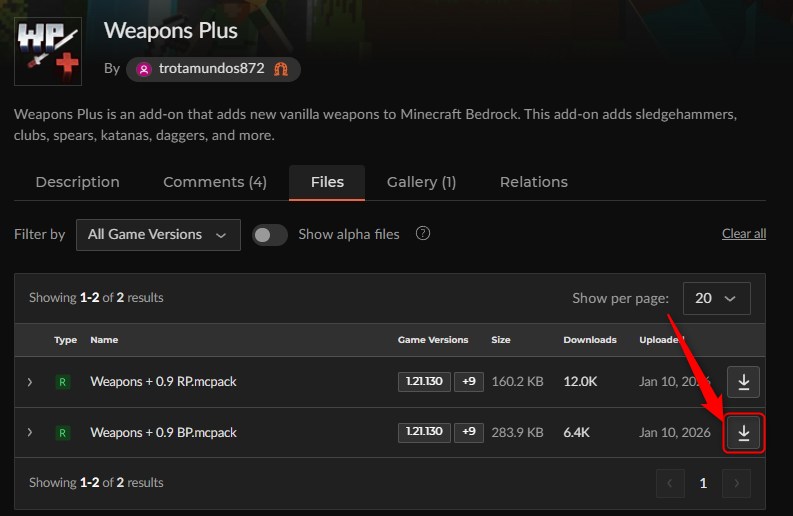This screenshot has height=516, width=793.
Task: Open the trotamundos872 author profile link
Action: 211,69
